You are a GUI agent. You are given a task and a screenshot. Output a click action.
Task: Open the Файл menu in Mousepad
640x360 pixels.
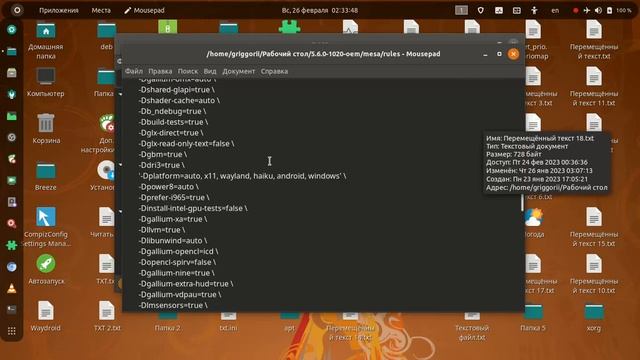click(x=133, y=71)
